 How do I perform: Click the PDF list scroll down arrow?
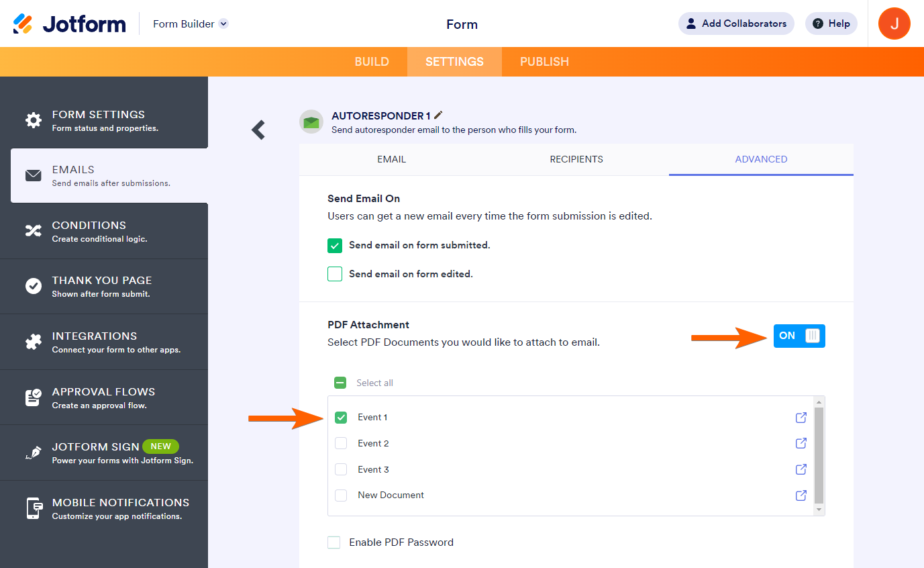point(818,510)
